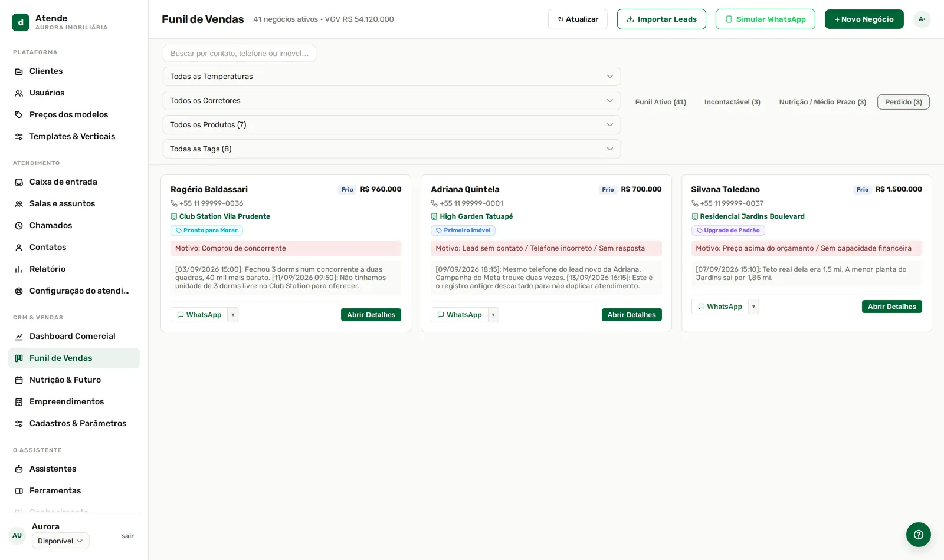Open Configuração do atendimento
The image size is (944, 560).
74,291
